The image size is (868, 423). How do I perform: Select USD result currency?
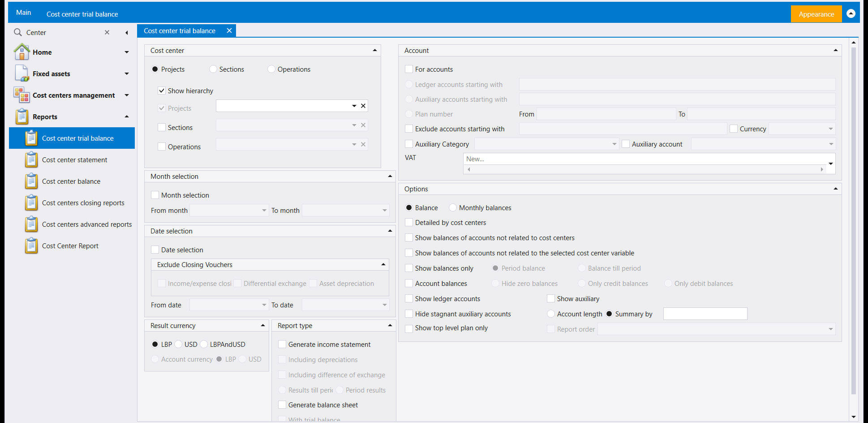pos(178,344)
